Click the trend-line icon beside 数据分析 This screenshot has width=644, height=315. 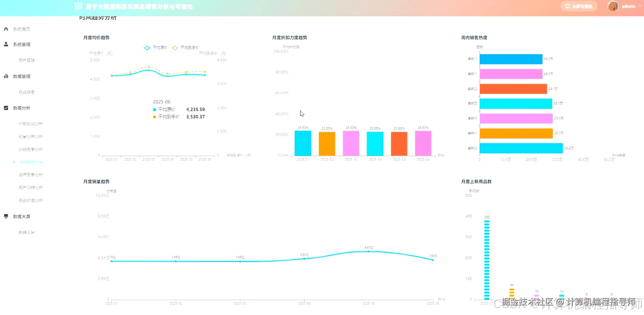pos(6,108)
